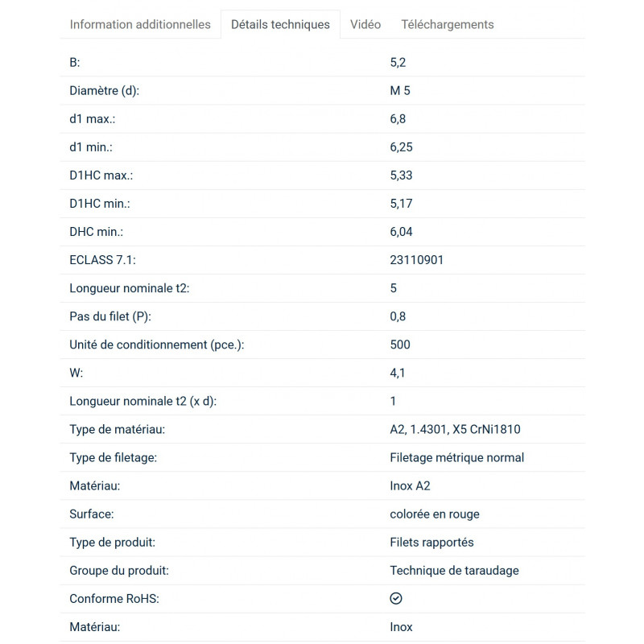This screenshot has width=644, height=644.
Task: Click the Pas du filet (P) label
Action: point(110,316)
